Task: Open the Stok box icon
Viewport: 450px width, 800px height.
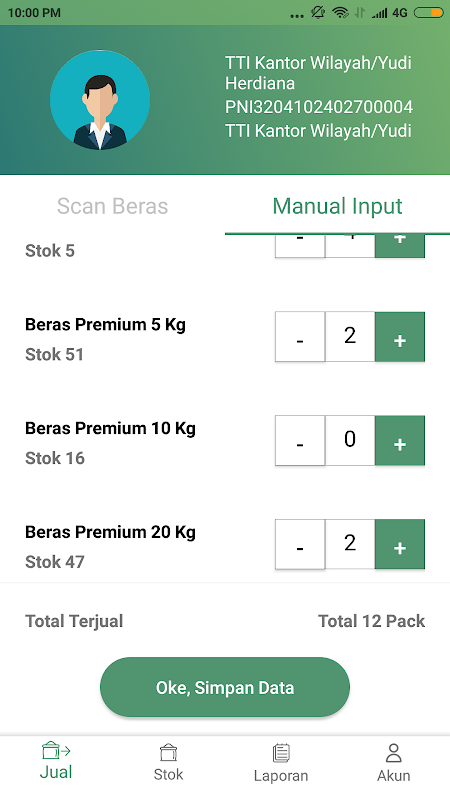Action: (168, 753)
